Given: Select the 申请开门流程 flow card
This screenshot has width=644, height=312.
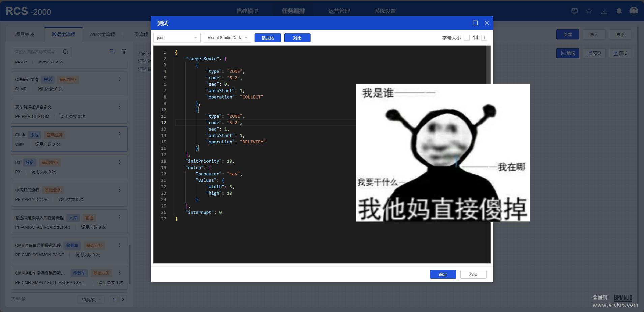Looking at the screenshot, I should (x=69, y=194).
